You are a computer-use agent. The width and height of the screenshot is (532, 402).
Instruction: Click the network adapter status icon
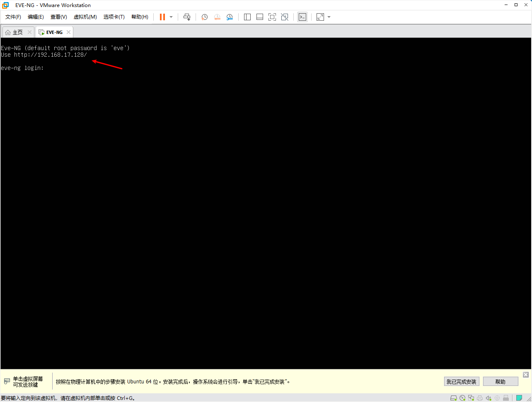click(x=471, y=398)
